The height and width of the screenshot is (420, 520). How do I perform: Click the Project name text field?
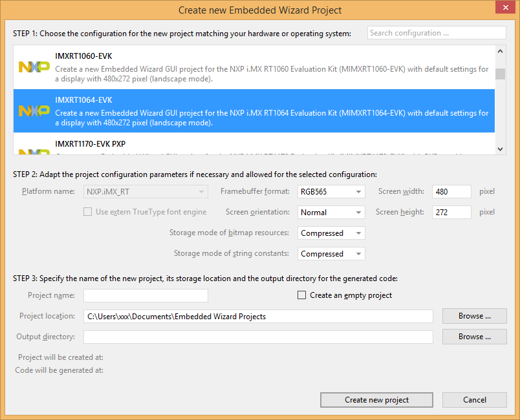[x=146, y=295]
